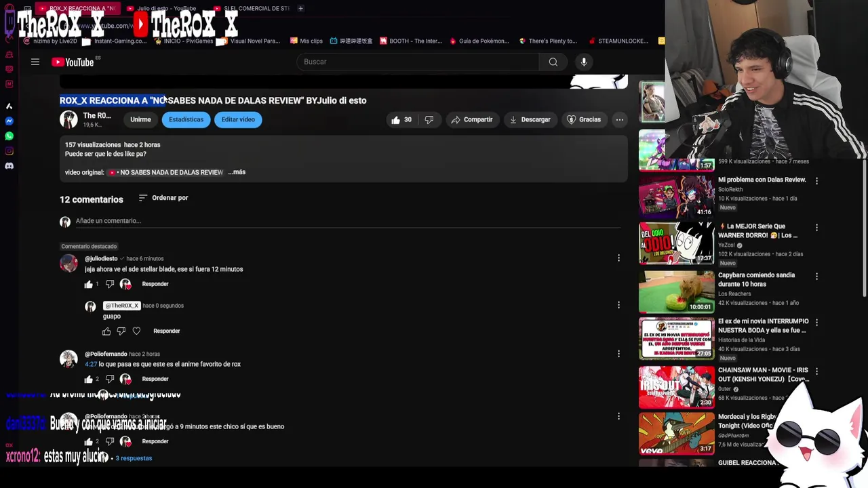The height and width of the screenshot is (488, 868).
Task: Focus the Buscar search field
Action: (x=418, y=62)
